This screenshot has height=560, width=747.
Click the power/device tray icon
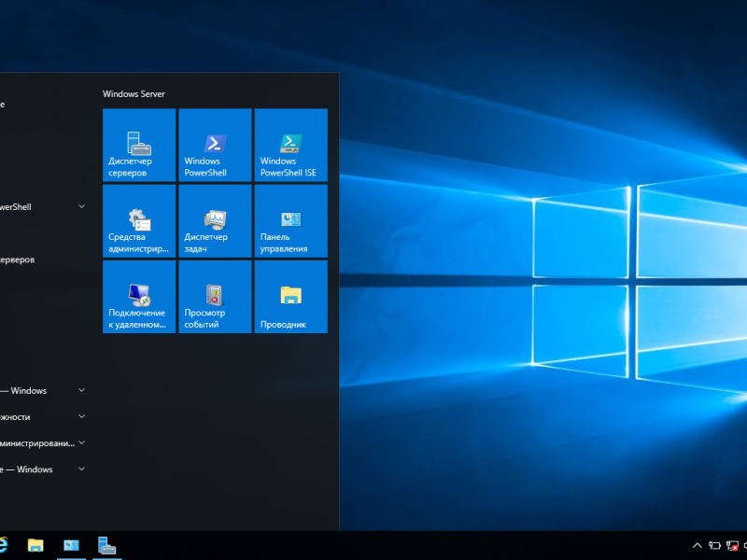[x=714, y=546]
